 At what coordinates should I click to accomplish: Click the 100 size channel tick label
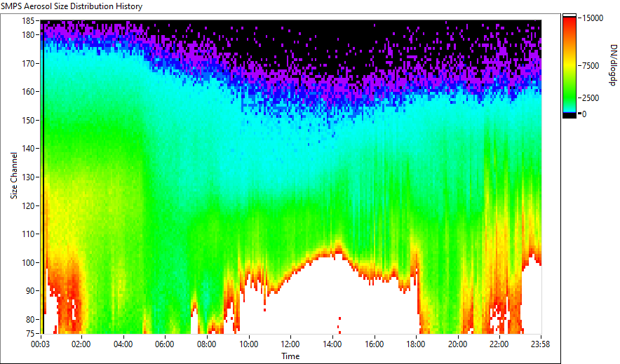pyautogui.click(x=28, y=263)
